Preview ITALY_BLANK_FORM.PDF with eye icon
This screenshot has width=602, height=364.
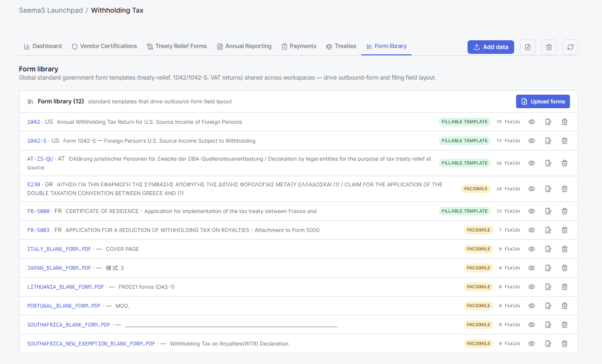532,249
